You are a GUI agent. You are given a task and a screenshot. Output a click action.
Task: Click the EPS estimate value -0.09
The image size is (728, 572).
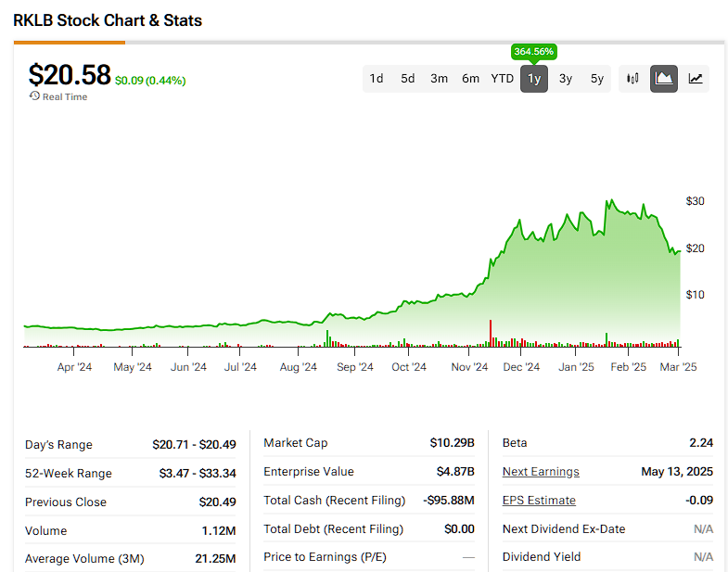pos(699,500)
